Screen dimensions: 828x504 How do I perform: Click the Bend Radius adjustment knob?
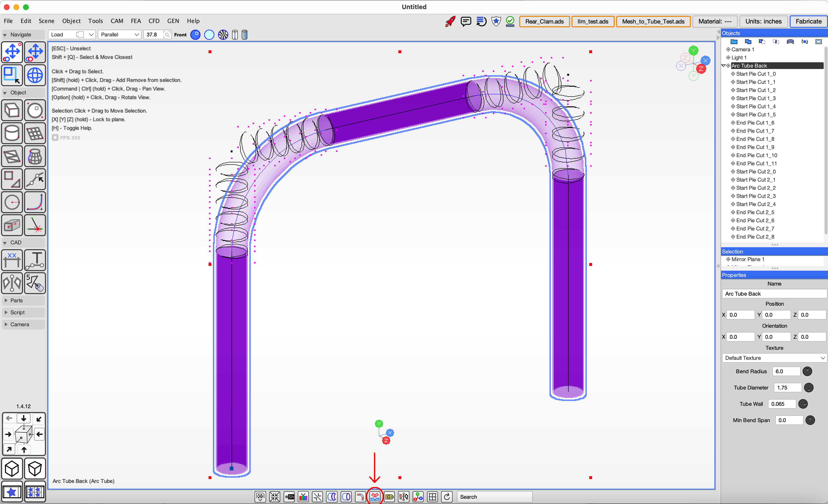807,371
